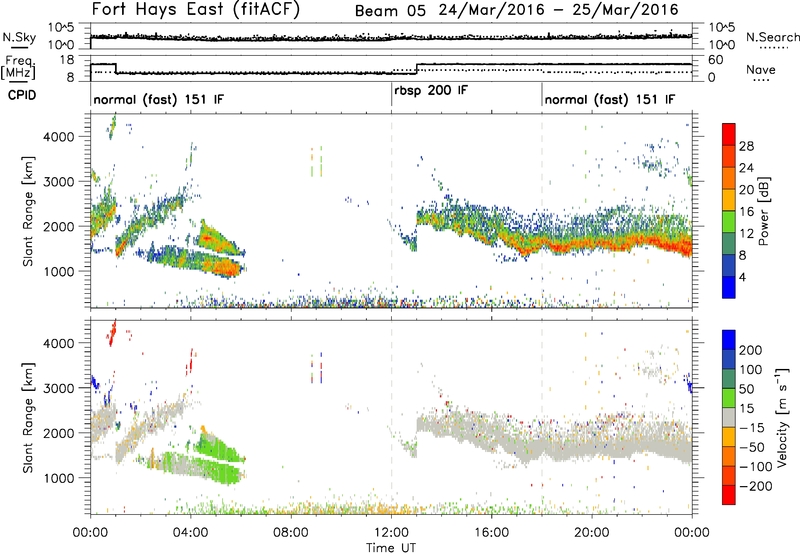Select the "rbsp 200 IF" CPID label
The image size is (800, 554).
pos(431,91)
